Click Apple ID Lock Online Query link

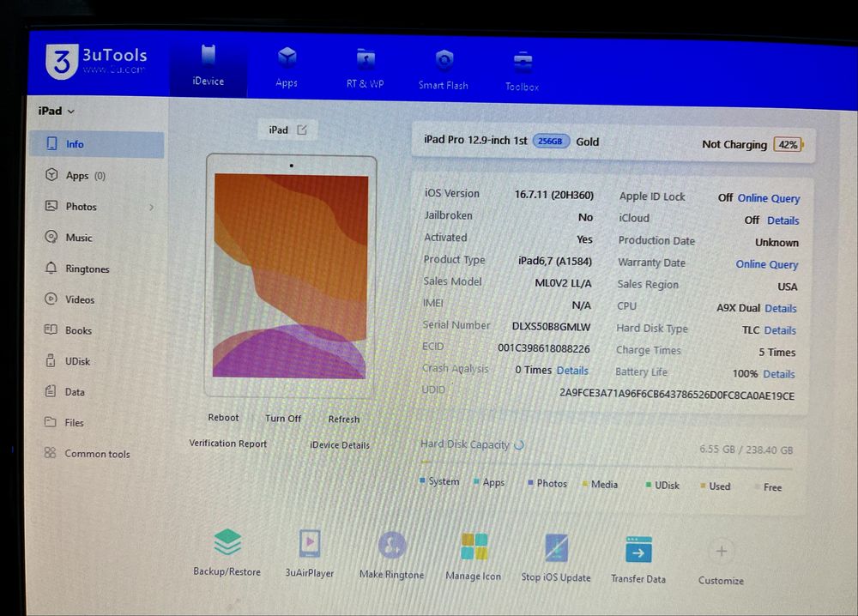click(768, 198)
